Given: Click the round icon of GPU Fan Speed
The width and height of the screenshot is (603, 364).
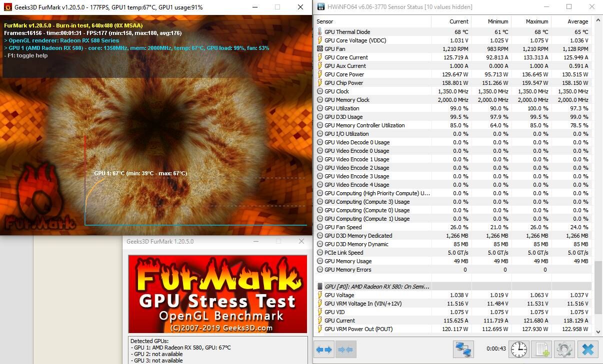Looking at the screenshot, I should 320,227.
